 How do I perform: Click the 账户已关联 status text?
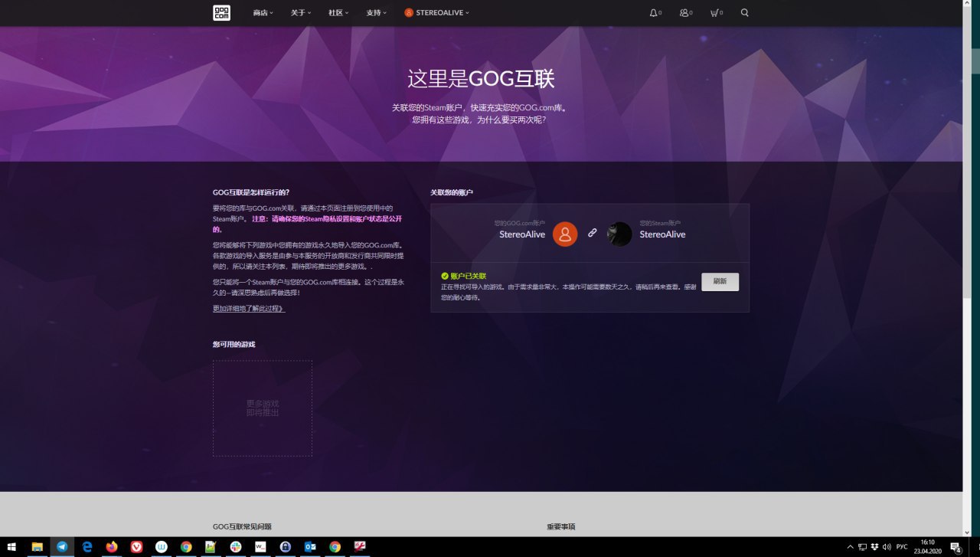(x=468, y=275)
